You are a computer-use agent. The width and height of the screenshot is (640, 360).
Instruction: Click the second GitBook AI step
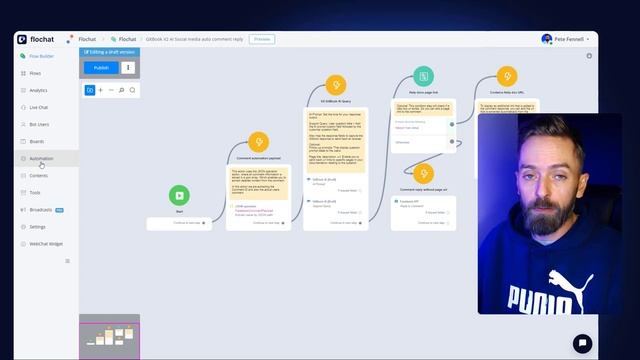tap(336, 207)
